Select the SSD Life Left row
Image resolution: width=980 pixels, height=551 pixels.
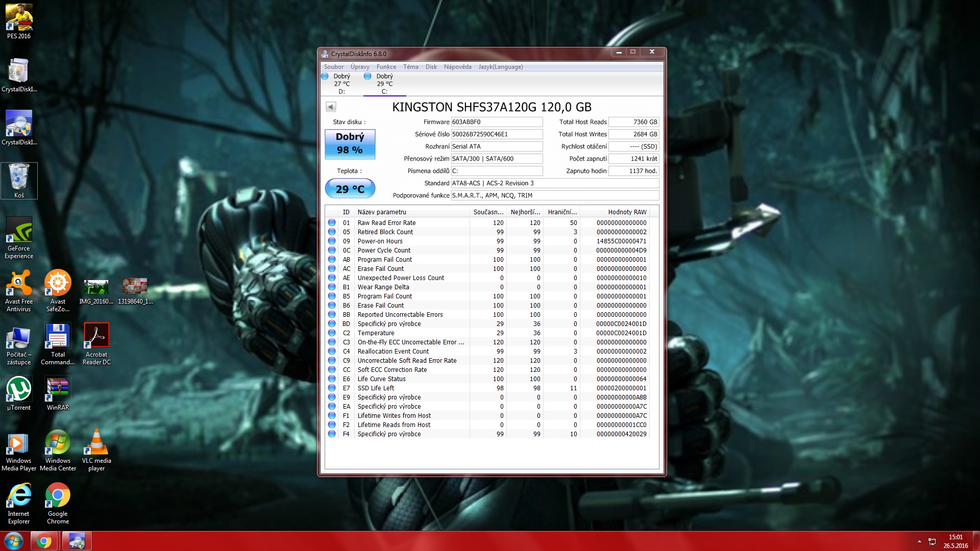pos(488,388)
